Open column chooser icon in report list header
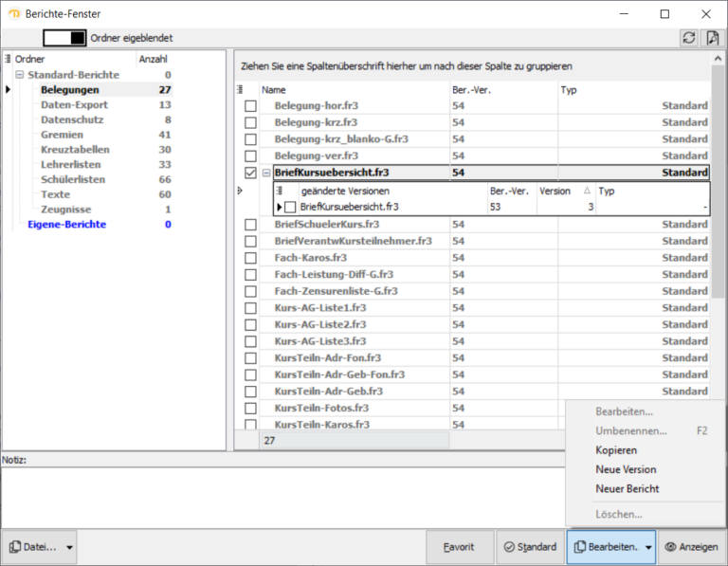The height and width of the screenshot is (566, 728). pyautogui.click(x=241, y=90)
